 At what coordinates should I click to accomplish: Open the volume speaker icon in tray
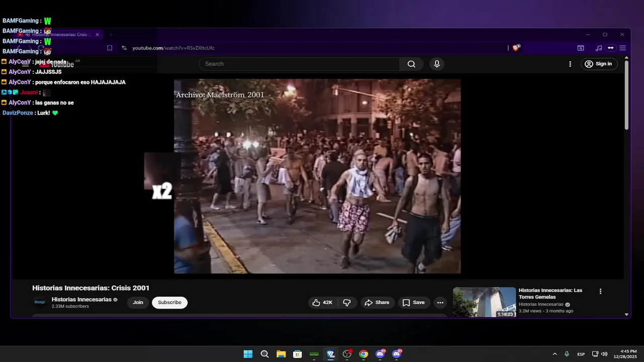(x=604, y=354)
